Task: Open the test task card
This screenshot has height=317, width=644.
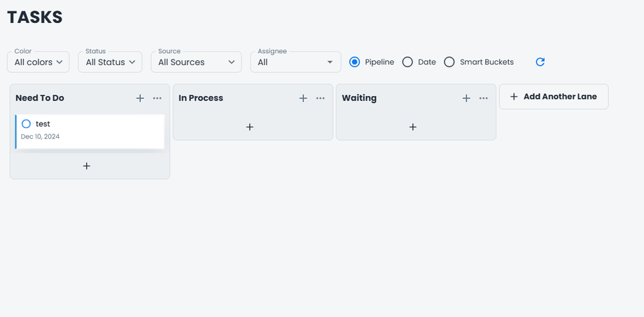Action: click(98, 131)
